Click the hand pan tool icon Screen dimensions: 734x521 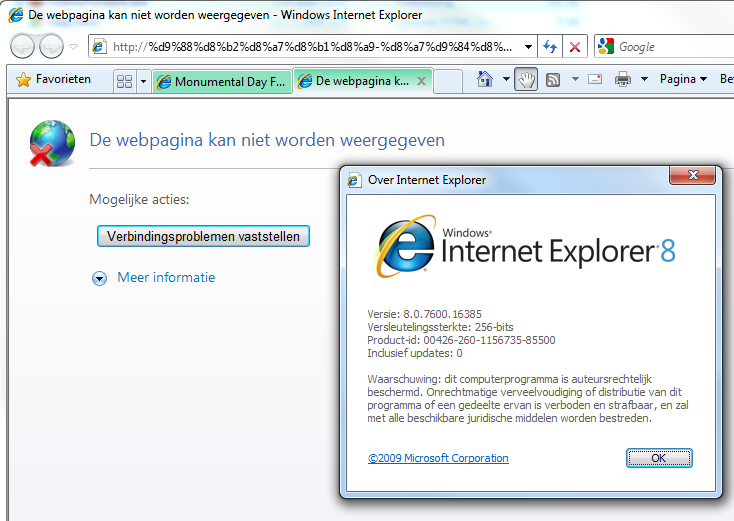coord(526,79)
